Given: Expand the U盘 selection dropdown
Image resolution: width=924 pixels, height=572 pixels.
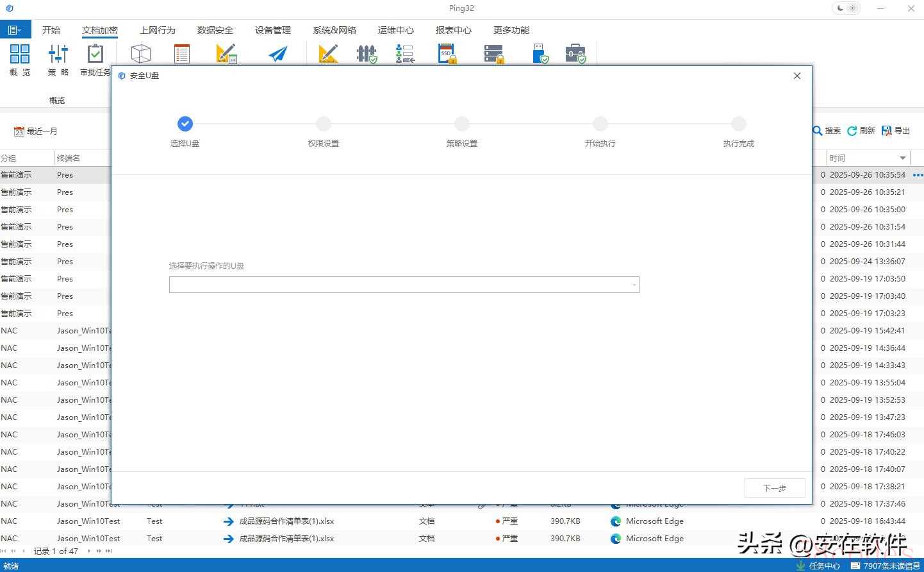Looking at the screenshot, I should click(x=634, y=285).
